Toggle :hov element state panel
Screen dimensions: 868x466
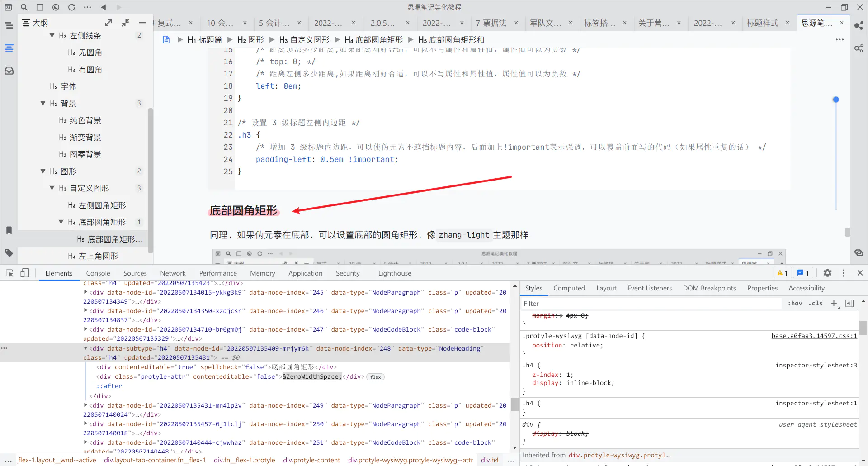[794, 304]
